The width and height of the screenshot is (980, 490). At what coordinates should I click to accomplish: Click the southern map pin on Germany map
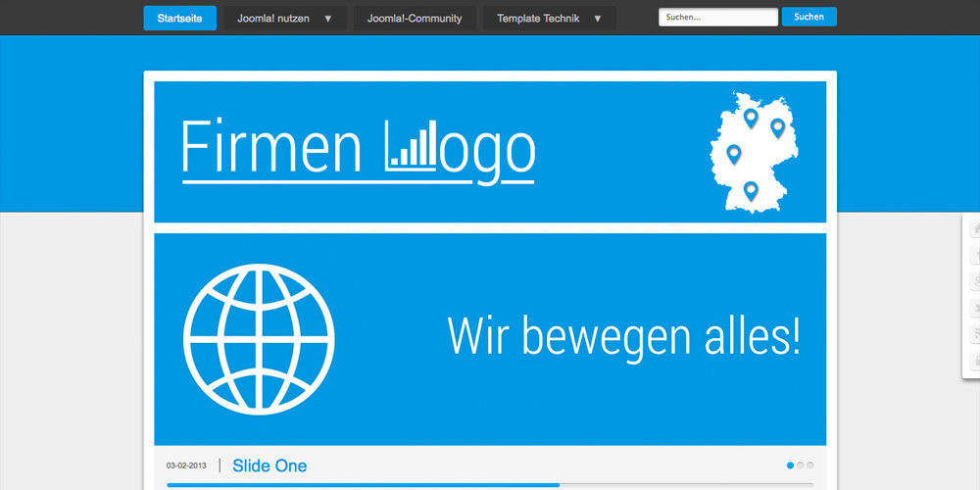(751, 189)
